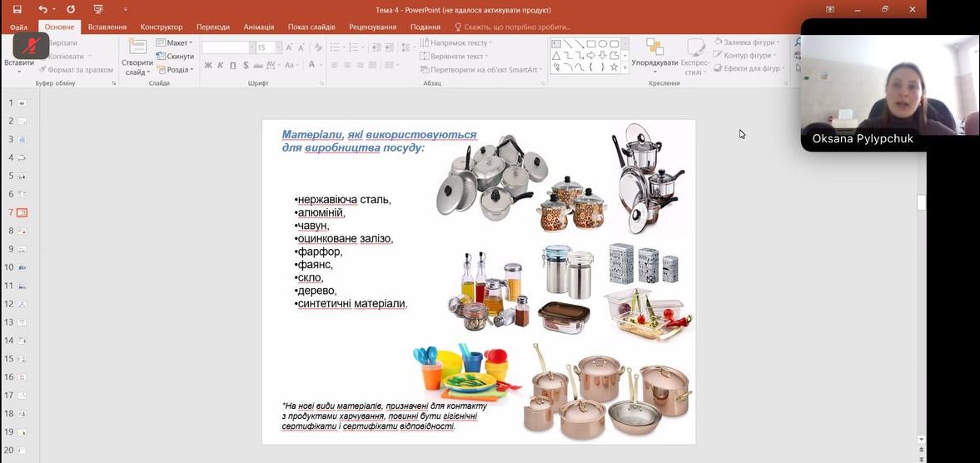Align text right
This screenshot has height=463, width=980.
[x=361, y=65]
